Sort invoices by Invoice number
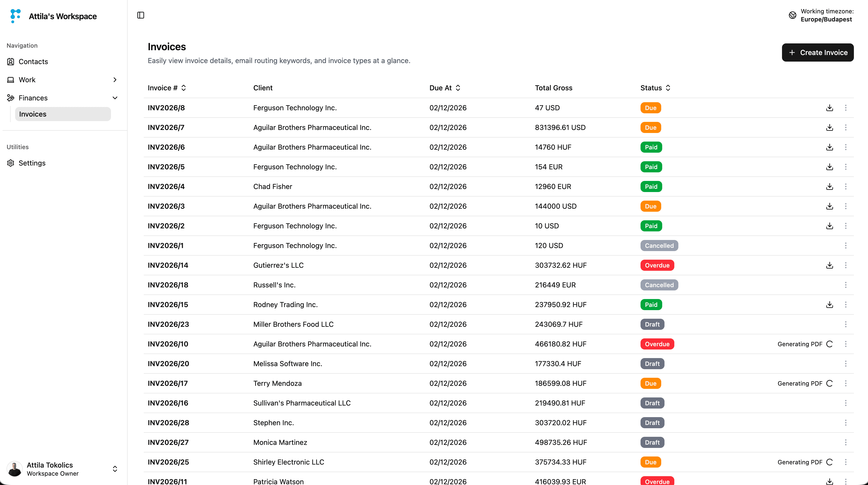The height and width of the screenshot is (485, 868). click(184, 88)
